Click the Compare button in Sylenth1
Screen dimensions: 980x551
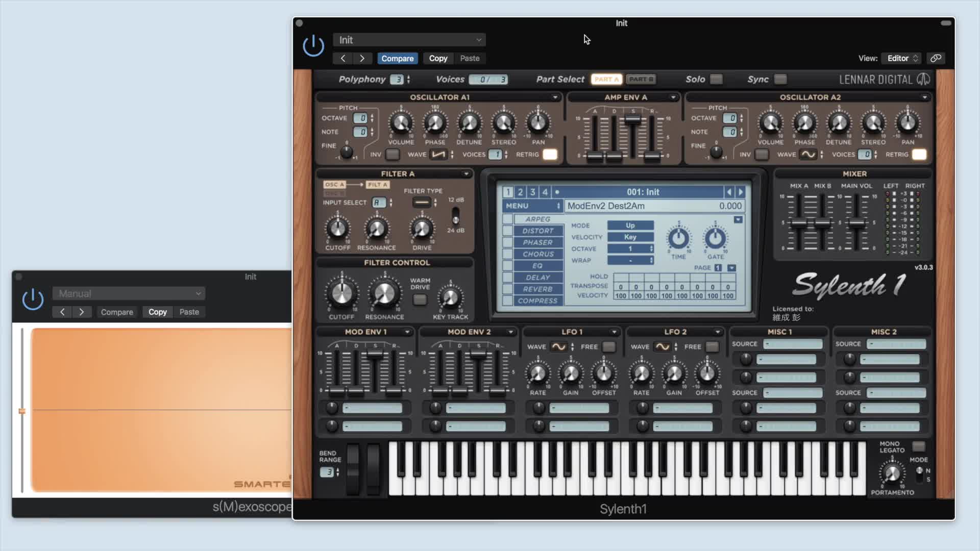pyautogui.click(x=397, y=58)
